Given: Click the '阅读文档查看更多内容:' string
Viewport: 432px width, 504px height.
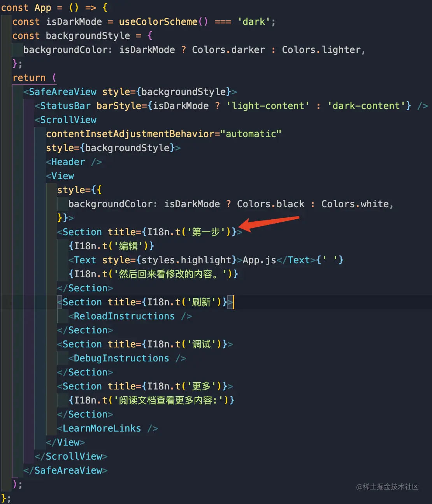Looking at the screenshot, I should [169, 400].
